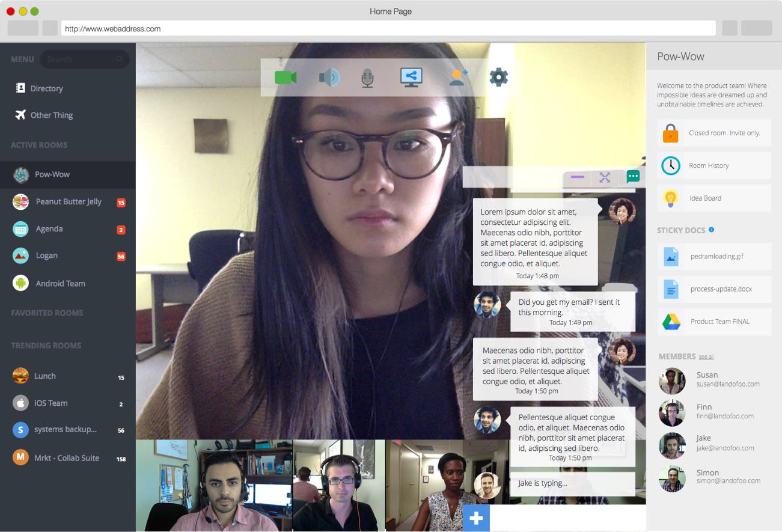Mute the speaker audio icon
The width and height of the screenshot is (782, 532).
pos(329,78)
